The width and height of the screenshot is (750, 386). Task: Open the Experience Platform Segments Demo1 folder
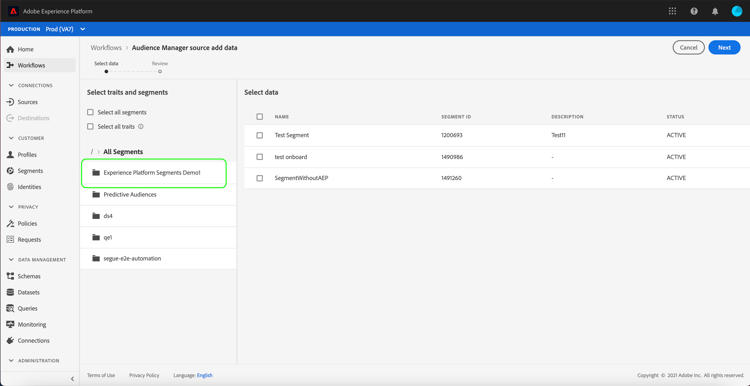[x=158, y=173]
